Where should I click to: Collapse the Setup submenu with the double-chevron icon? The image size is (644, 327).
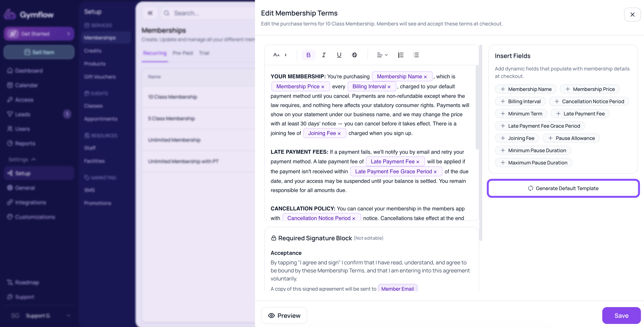coord(150,13)
